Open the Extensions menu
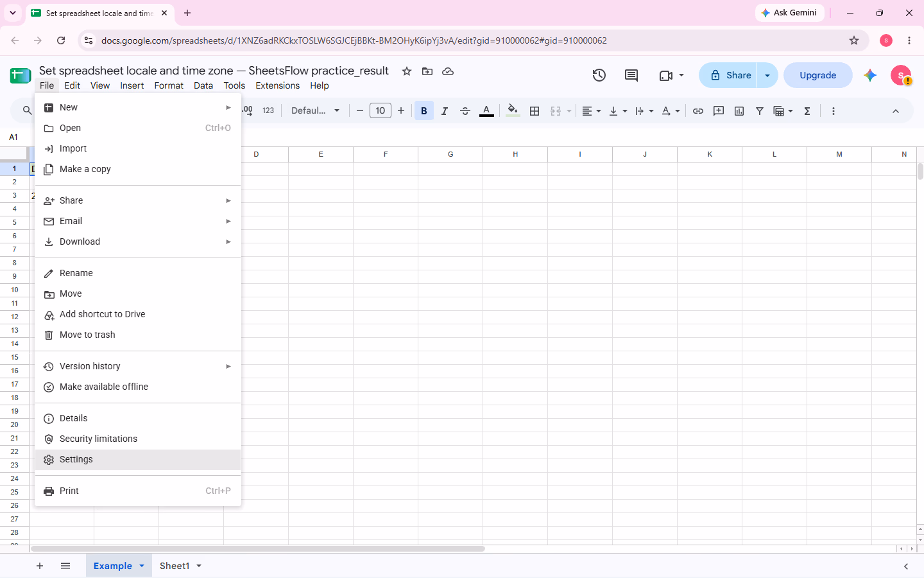 click(277, 85)
